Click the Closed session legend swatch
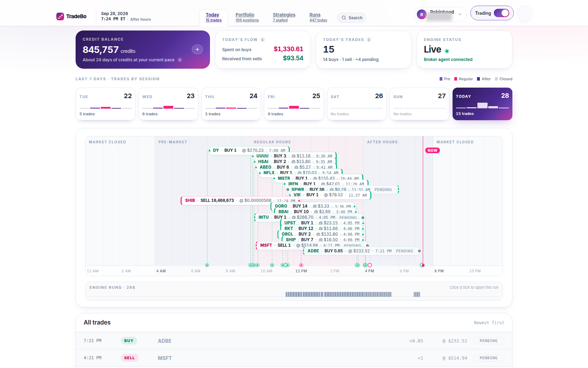Image resolution: width=588 pixels, height=368 pixels. [496, 79]
